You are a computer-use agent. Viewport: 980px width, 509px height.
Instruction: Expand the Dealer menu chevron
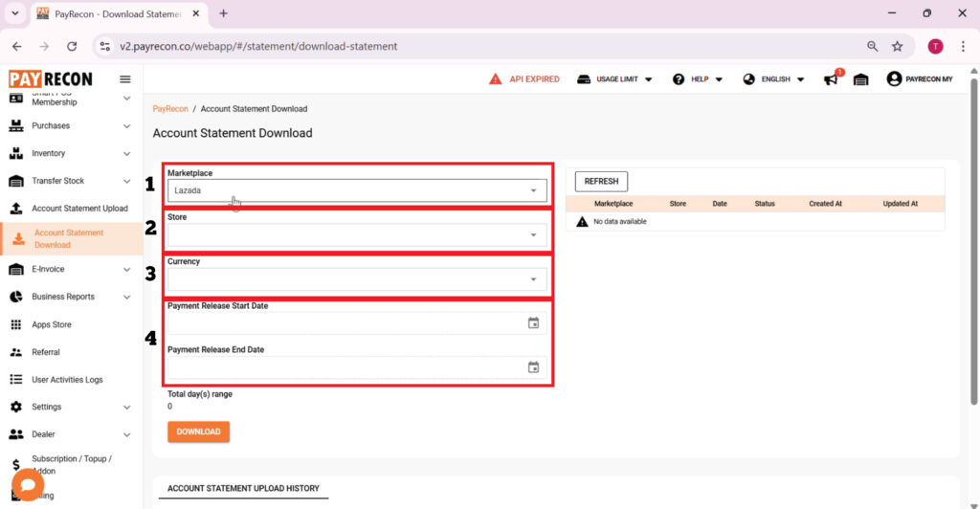[127, 434]
